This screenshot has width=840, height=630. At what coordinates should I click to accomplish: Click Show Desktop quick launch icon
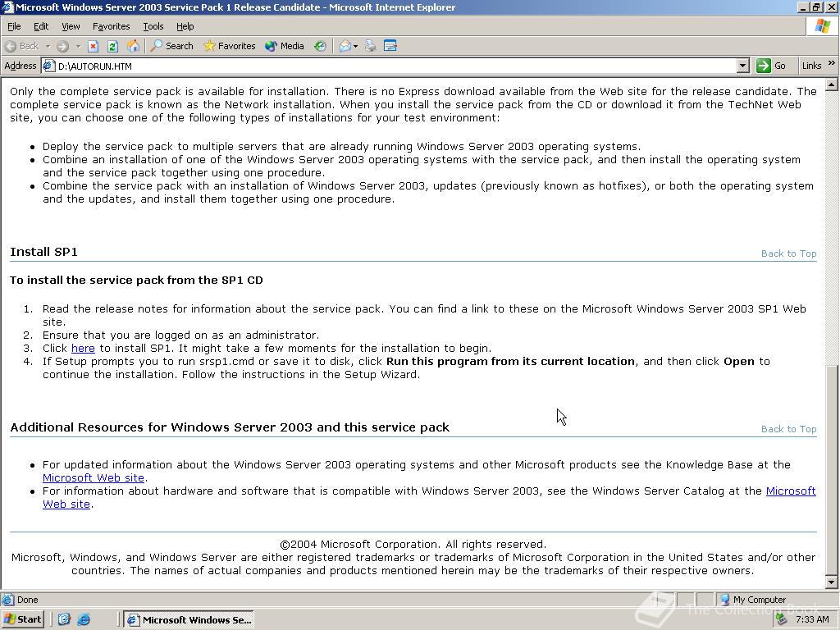coord(64,619)
